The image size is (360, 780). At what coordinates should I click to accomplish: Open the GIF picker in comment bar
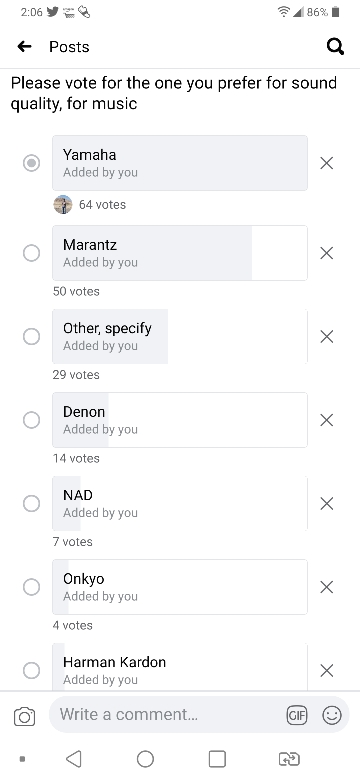click(297, 715)
